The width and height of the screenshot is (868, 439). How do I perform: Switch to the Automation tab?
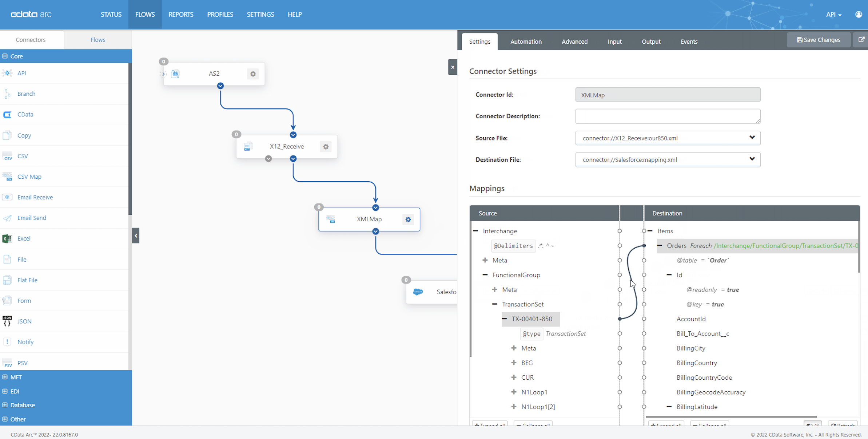526,41
